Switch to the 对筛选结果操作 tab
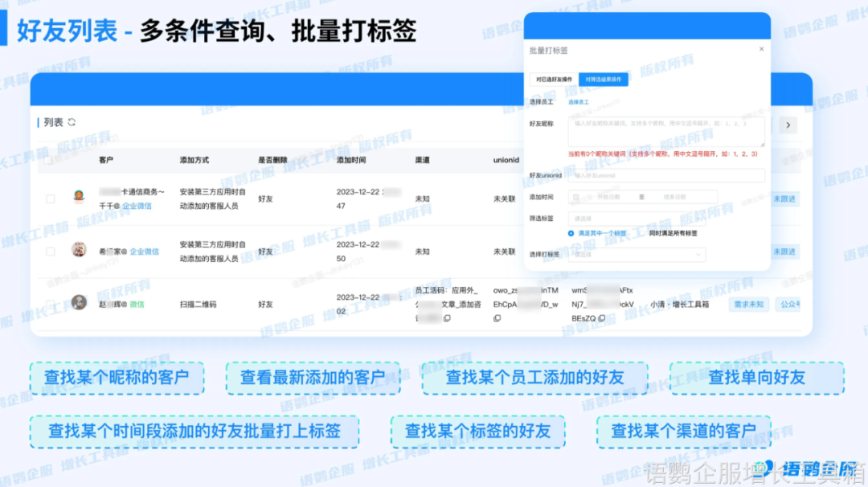Viewport: 868px width, 487px height. 604,79
